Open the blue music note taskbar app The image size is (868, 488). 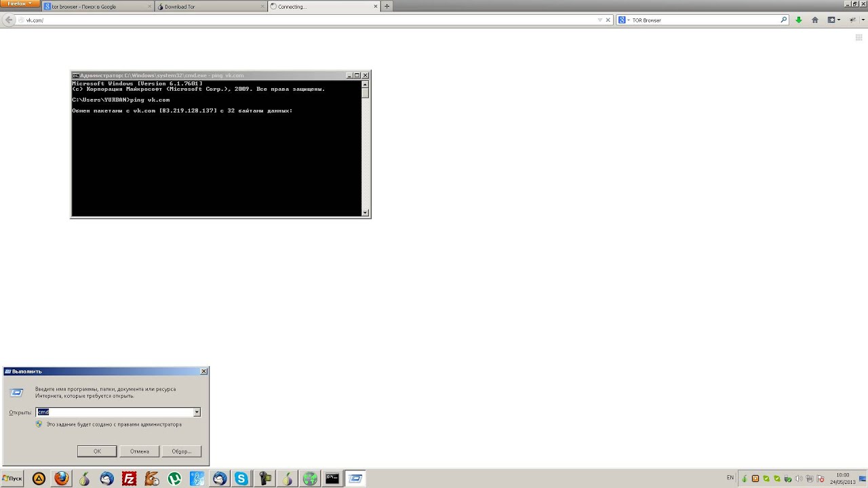coord(197,479)
